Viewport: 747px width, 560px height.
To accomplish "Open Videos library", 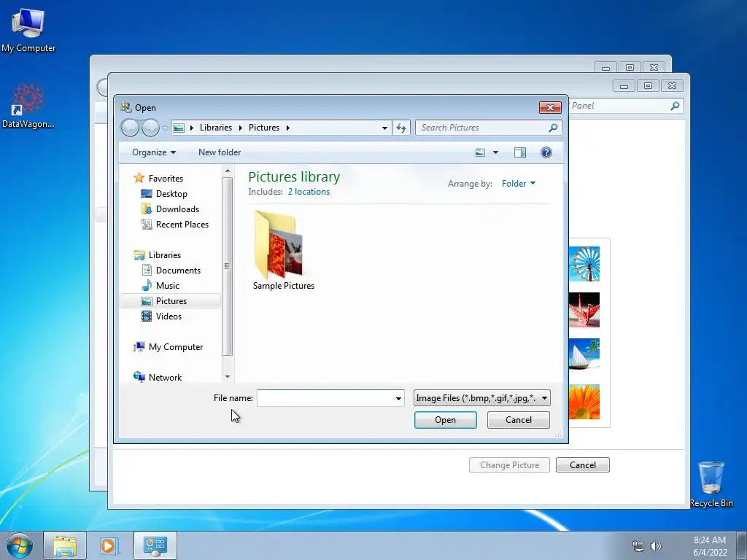I will (169, 316).
